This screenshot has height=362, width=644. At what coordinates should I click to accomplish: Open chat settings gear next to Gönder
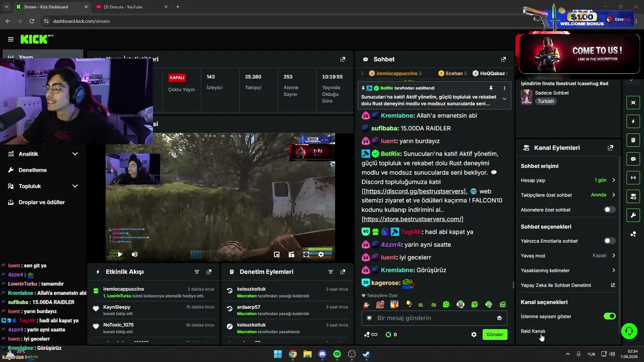[x=473, y=334]
